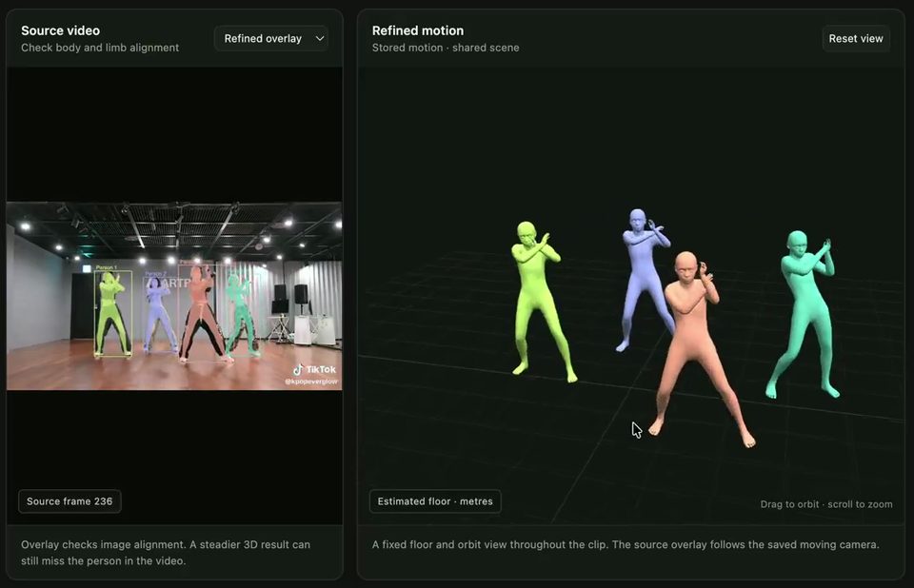The image size is (914, 588).
Task: Click the orange overlaid dancer in source video
Action: pyautogui.click(x=201, y=315)
